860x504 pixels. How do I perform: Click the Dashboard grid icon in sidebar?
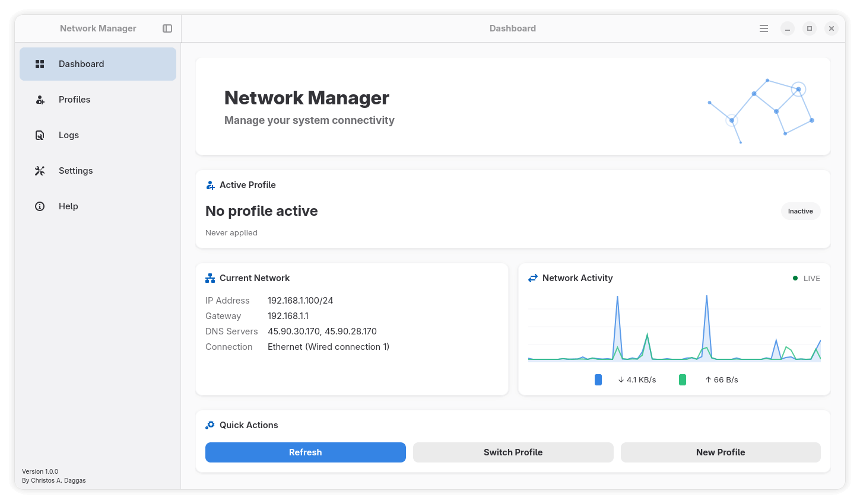pos(40,64)
